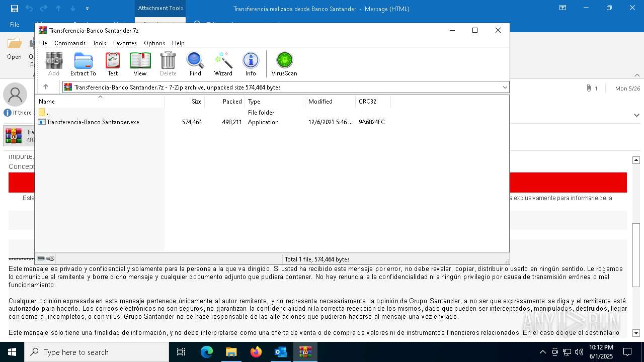Click the Open attachment icon in Outlook

click(x=15, y=48)
